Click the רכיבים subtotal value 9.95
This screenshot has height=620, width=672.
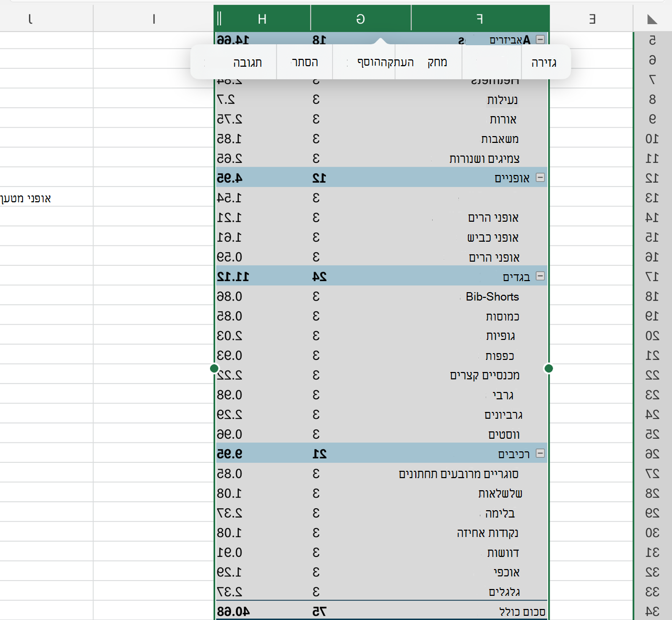229,454
